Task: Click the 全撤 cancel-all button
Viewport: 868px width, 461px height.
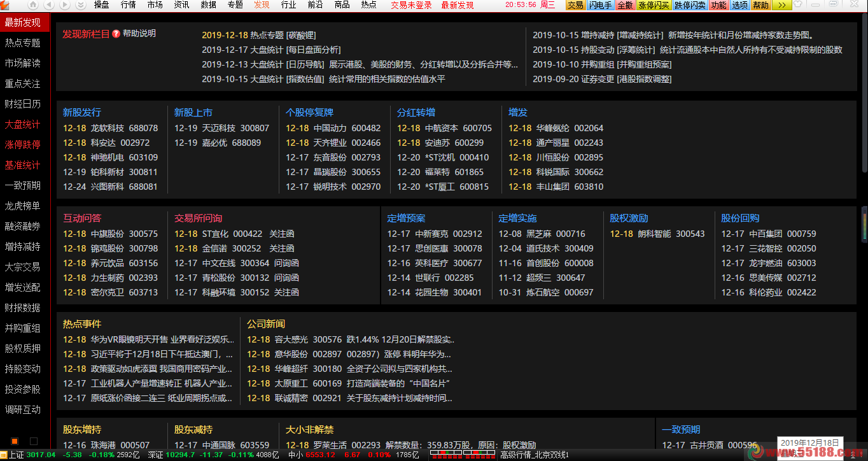Action: (x=626, y=5)
